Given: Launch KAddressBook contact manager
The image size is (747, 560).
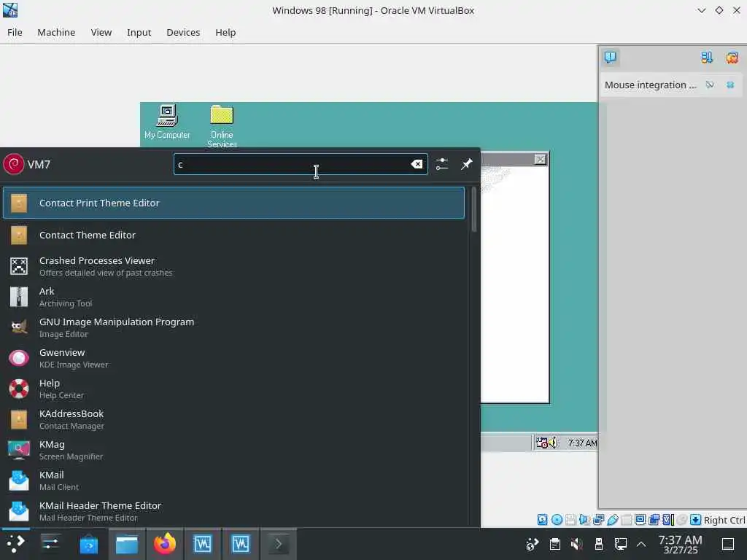Looking at the screenshot, I should 233,419.
